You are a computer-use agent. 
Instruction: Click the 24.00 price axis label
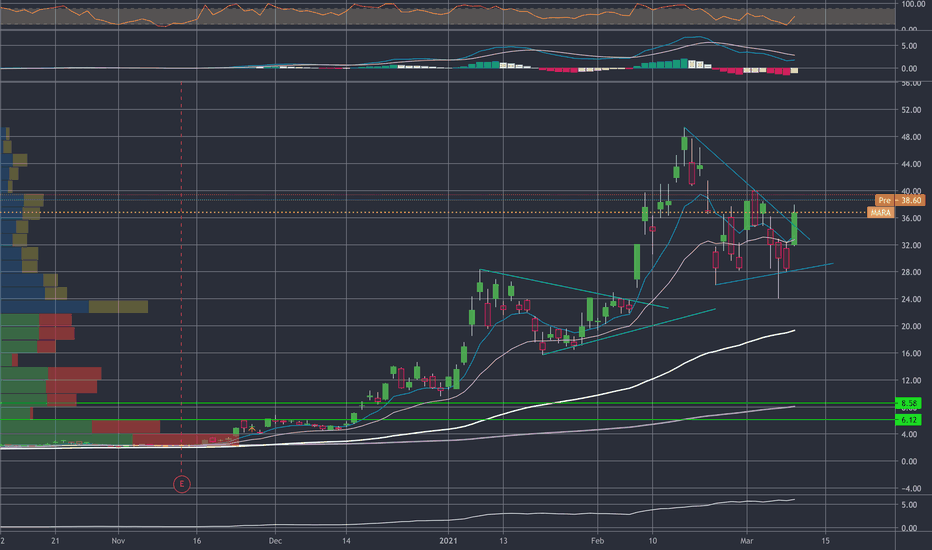pyautogui.click(x=911, y=299)
